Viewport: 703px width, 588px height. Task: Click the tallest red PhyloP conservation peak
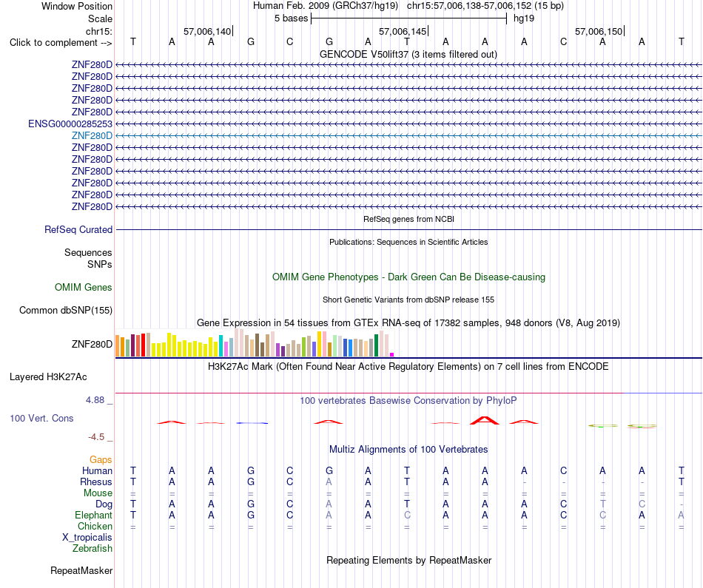coord(485,420)
